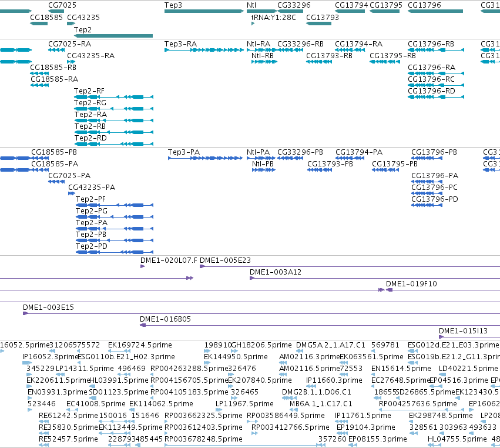Click the Tep2-PG protein label
This screenshot has width=500, height=448.
click(x=92, y=211)
